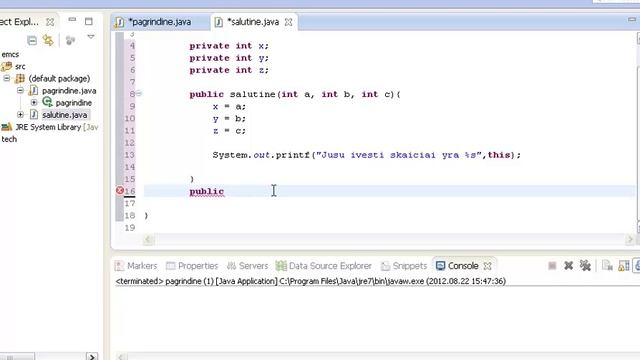
Task: Switch to the pagrindine.java editor tab
Action: pyautogui.click(x=160, y=22)
